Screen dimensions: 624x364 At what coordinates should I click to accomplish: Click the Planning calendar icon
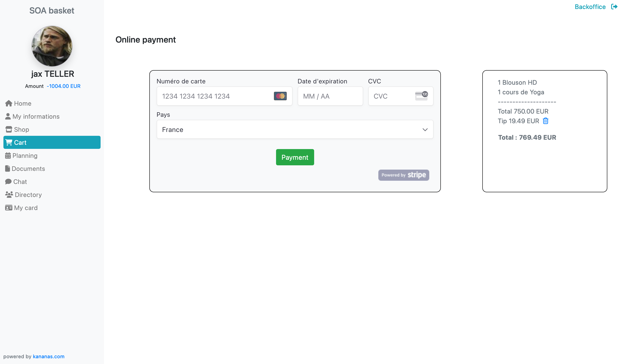pyautogui.click(x=8, y=156)
